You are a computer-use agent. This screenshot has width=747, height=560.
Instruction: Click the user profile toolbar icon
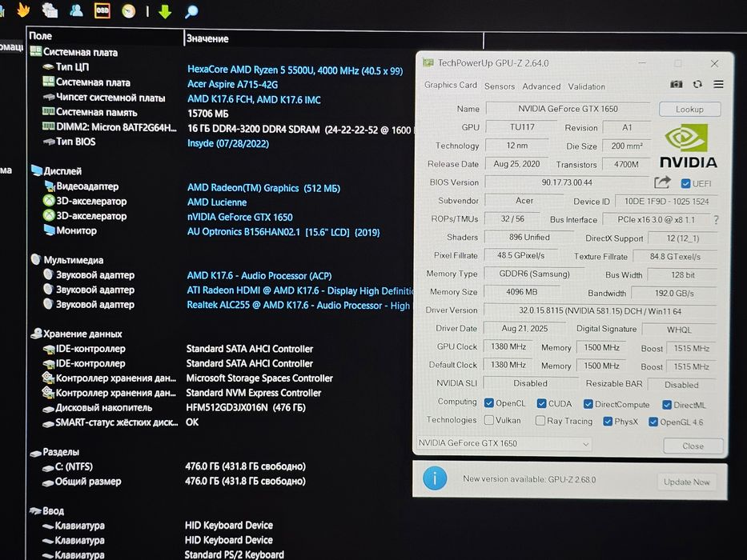76,10
